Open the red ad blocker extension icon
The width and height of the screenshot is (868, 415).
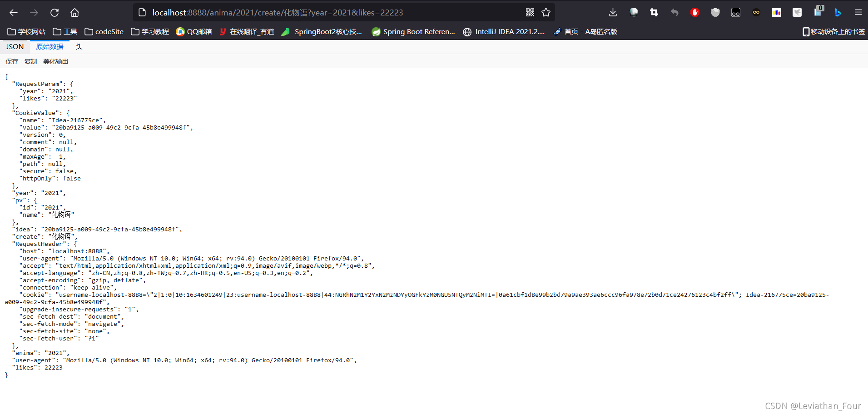tap(694, 13)
